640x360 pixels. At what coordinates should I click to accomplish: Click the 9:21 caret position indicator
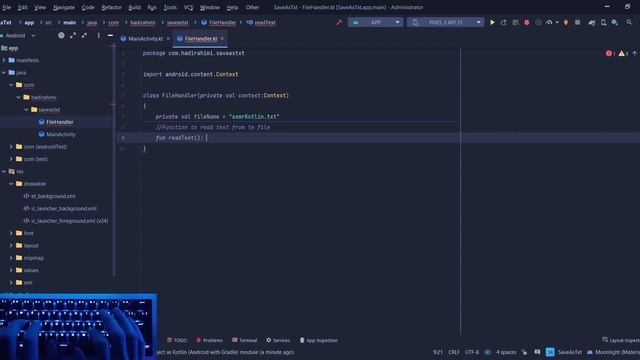pyautogui.click(x=438, y=352)
